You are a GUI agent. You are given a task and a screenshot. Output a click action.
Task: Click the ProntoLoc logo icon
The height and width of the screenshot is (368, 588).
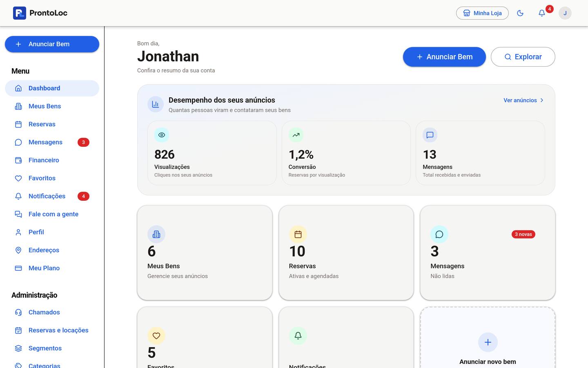pyautogui.click(x=19, y=13)
